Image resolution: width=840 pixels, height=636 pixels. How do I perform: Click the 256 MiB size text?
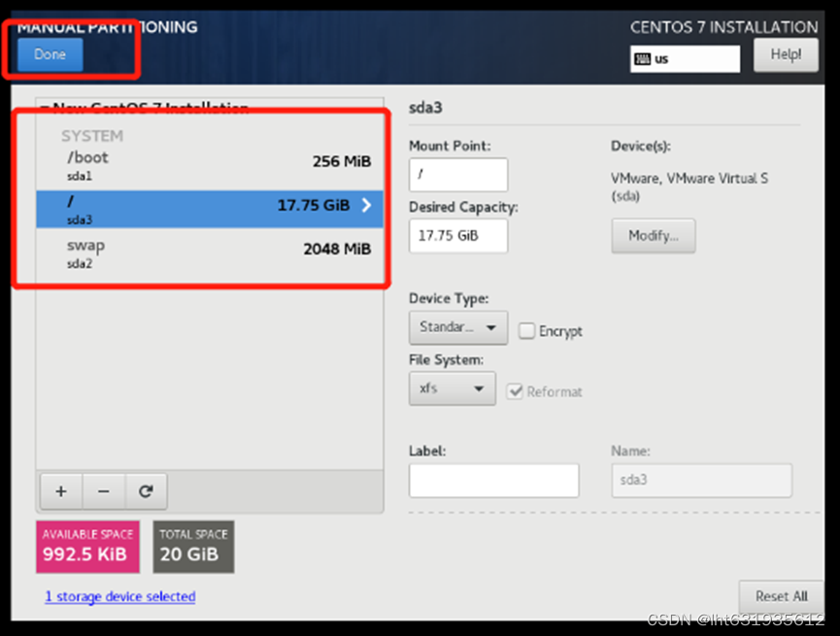(x=341, y=161)
